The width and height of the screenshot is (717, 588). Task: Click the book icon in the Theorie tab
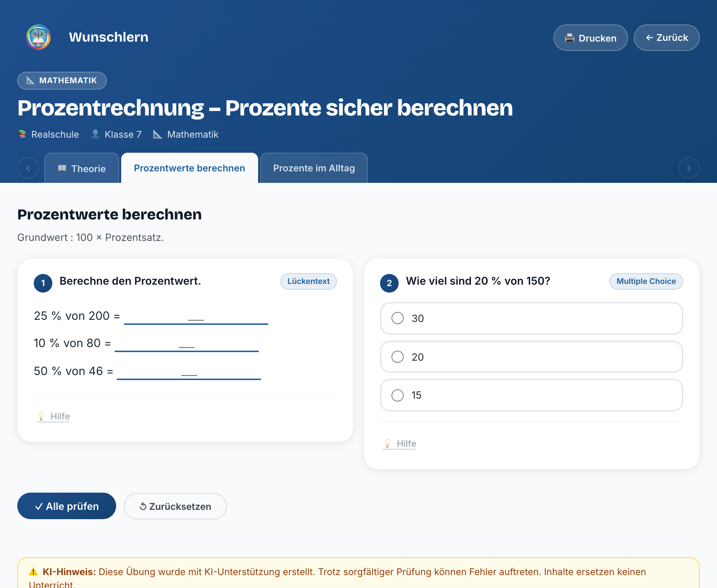62,168
